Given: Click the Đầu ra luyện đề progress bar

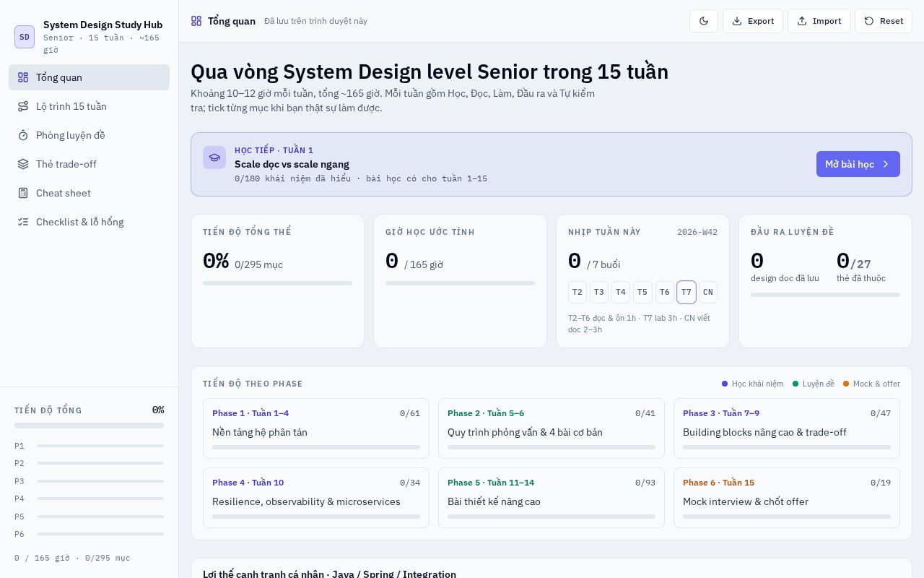Looking at the screenshot, I should pos(825,295).
